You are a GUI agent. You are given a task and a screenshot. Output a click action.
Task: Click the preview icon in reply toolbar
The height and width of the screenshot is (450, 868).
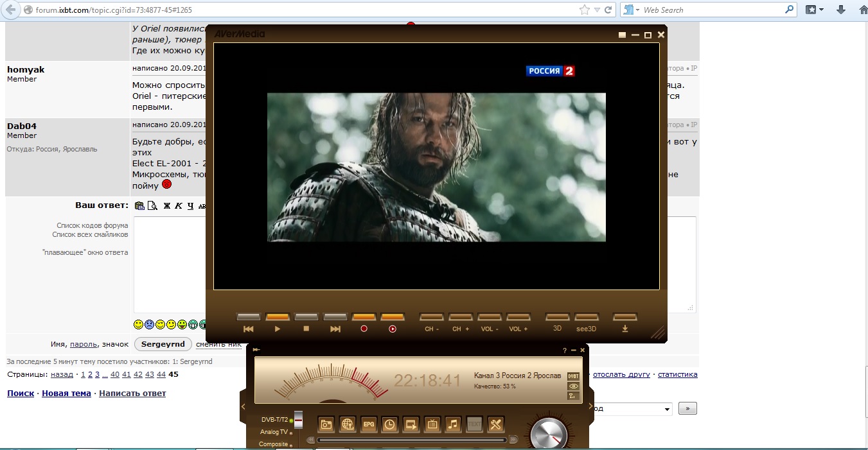pyautogui.click(x=152, y=205)
